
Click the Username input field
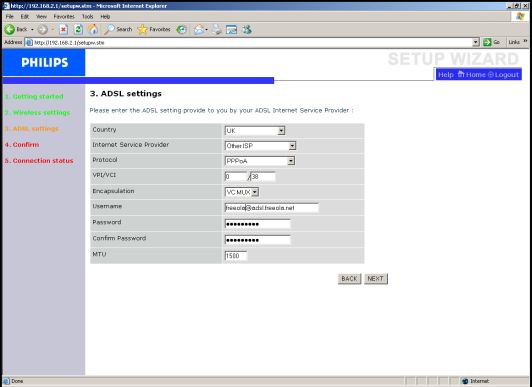[271, 208]
